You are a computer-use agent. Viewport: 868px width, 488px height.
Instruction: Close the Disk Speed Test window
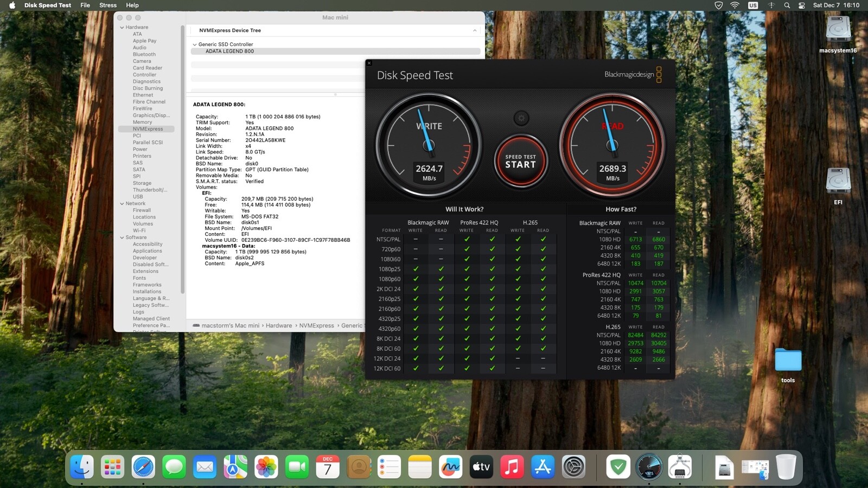[x=369, y=63]
